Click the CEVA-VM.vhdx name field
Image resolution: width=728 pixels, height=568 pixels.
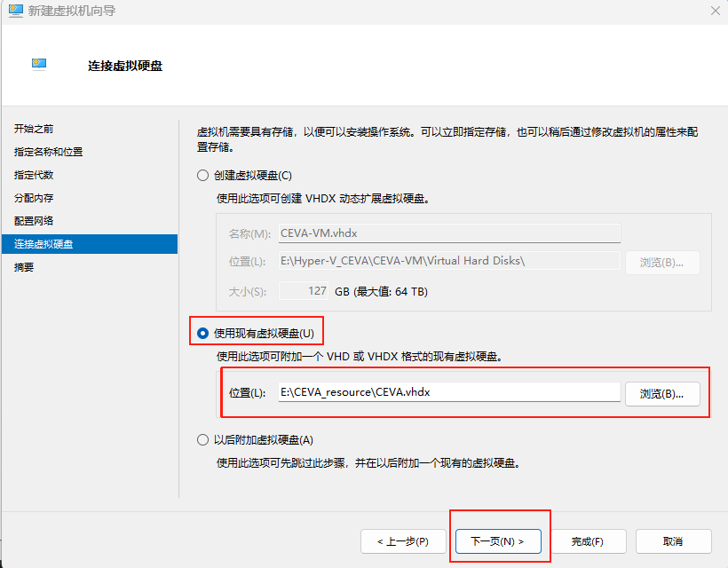coord(449,233)
